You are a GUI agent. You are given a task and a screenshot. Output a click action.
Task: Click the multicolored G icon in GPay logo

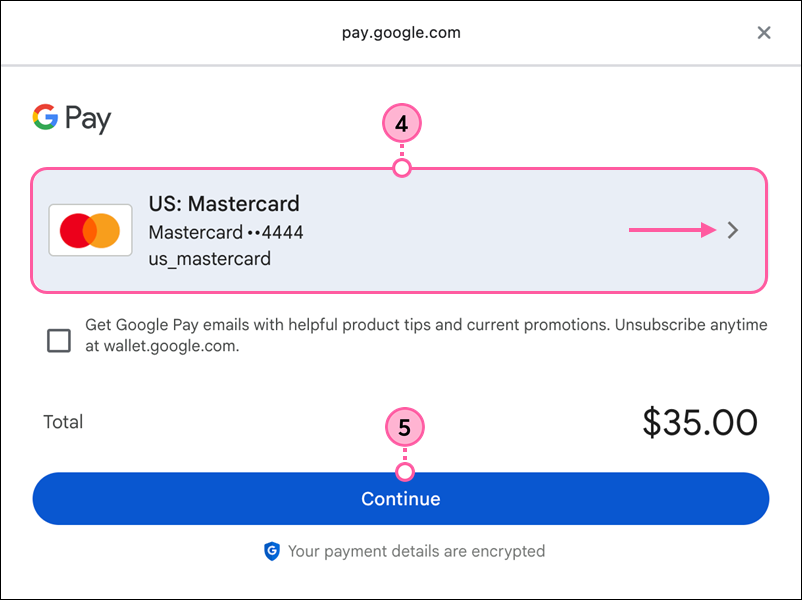(43, 118)
